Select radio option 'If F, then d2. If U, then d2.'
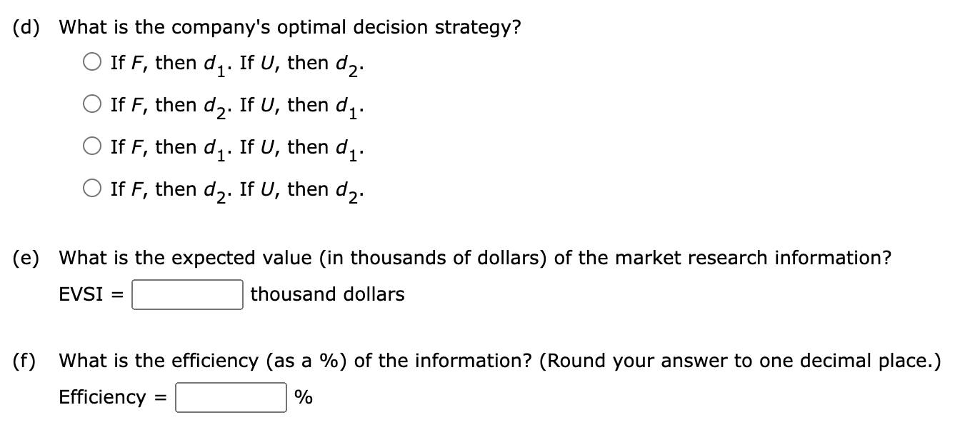This screenshot has width=980, height=440. coord(91,189)
